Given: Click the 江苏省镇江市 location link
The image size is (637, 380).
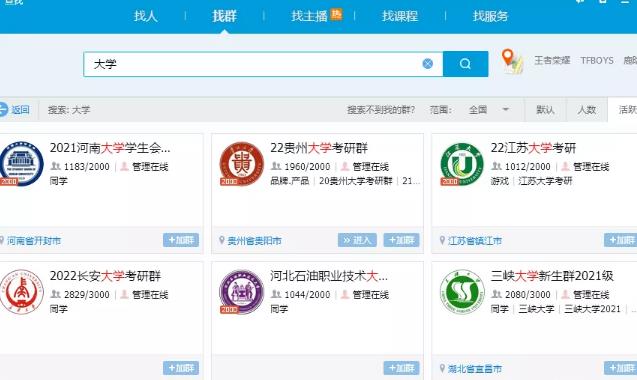Looking at the screenshot, I should [x=475, y=241].
